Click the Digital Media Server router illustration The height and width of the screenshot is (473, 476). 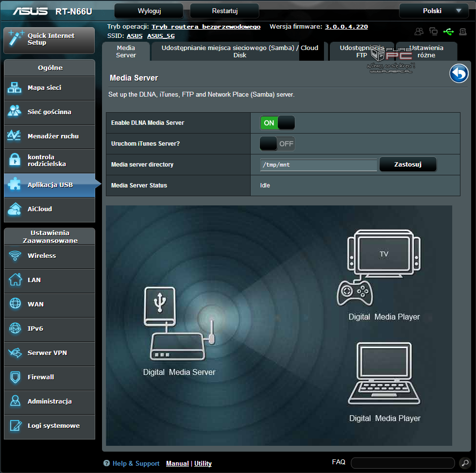[179, 323]
